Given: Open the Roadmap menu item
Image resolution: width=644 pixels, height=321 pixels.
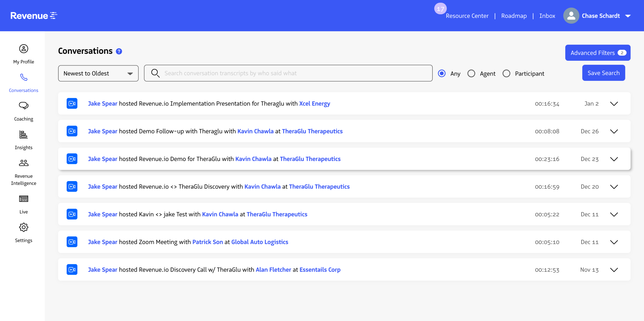Looking at the screenshot, I should (x=514, y=16).
